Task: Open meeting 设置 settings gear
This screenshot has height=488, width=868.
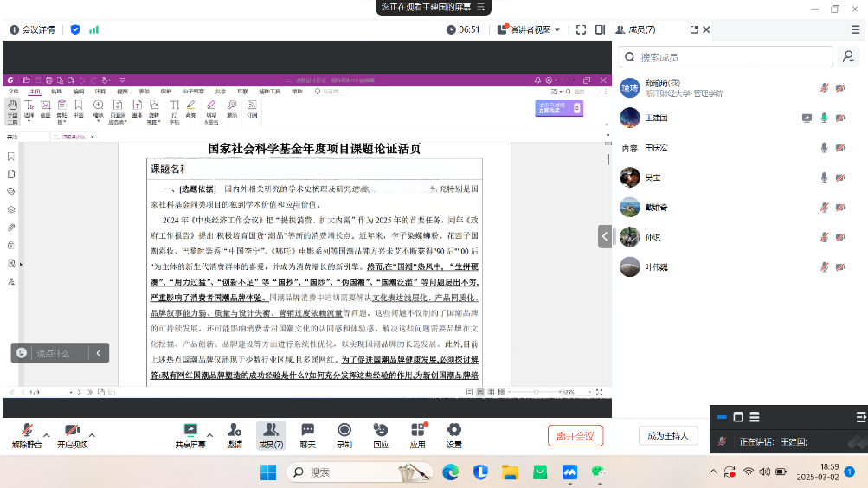Action: click(454, 434)
